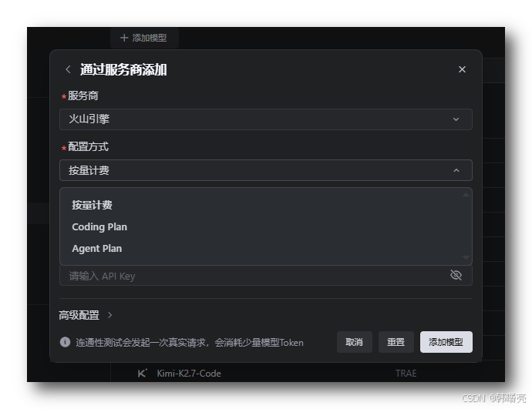The height and width of the screenshot is (409, 532).
Task: Select the Kimi-K2.7-Code model row
Action: [308, 373]
